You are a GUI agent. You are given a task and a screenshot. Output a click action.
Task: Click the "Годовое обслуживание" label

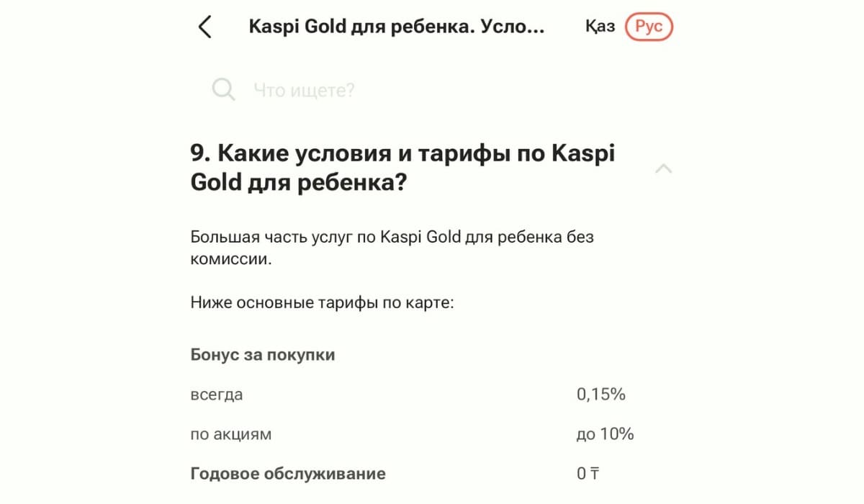tap(288, 474)
